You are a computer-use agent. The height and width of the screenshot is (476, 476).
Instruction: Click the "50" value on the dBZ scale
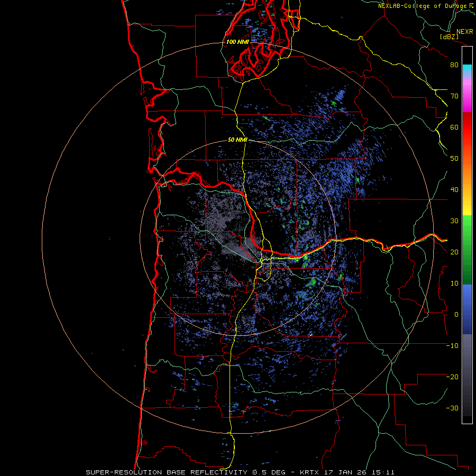(454, 159)
